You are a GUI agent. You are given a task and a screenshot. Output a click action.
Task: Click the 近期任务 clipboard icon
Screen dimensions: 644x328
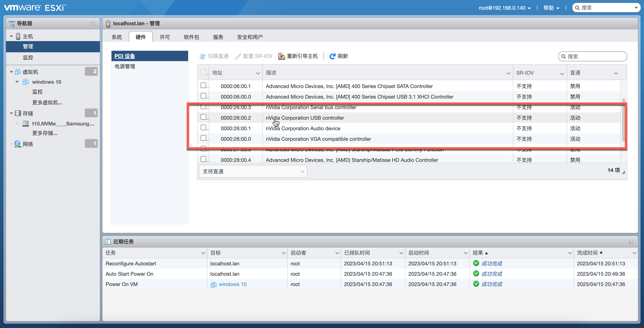tap(108, 241)
